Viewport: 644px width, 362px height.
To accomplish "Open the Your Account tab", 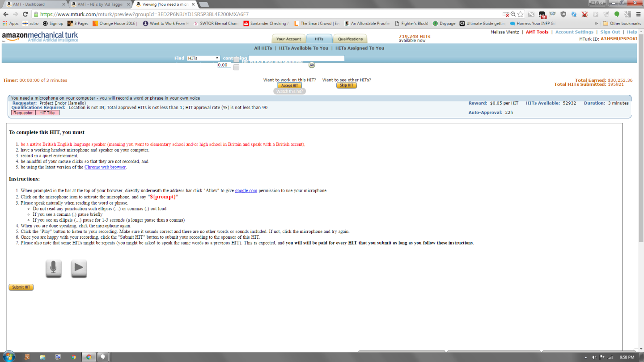I will [288, 39].
